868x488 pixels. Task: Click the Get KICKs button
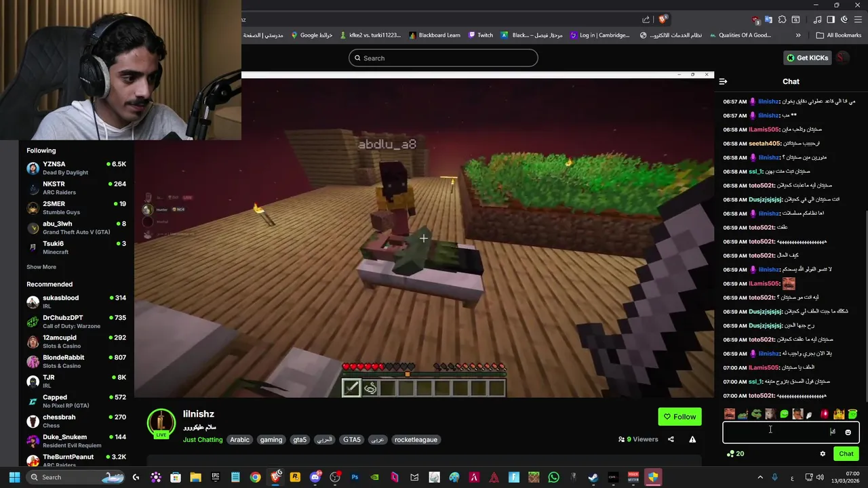pos(807,58)
